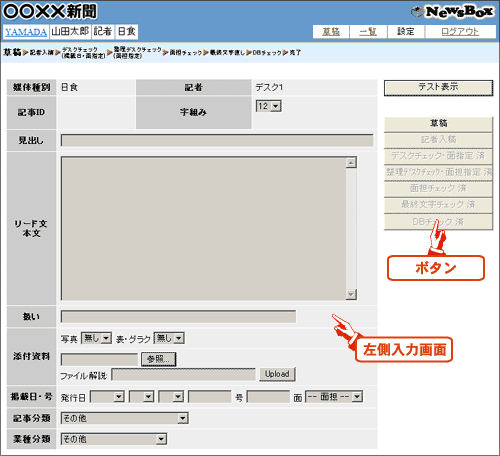Click the text area scroll up arrow
500x456 pixels.
tap(351, 163)
